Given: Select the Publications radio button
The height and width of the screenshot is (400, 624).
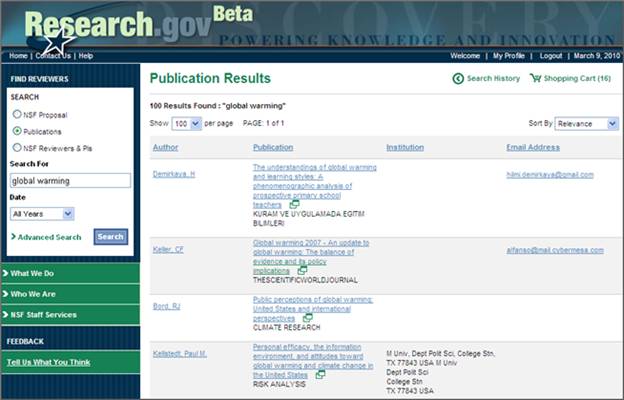Looking at the screenshot, I should [x=17, y=131].
